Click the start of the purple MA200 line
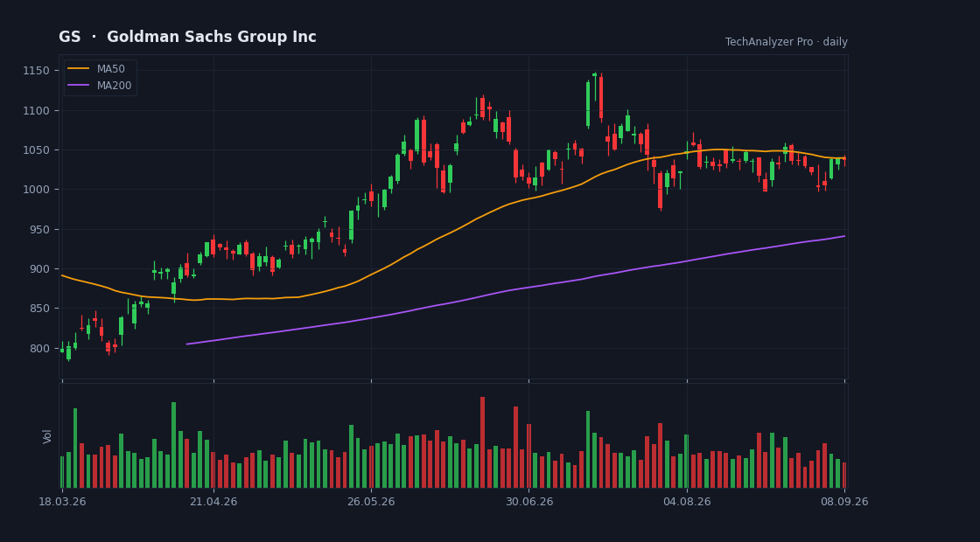Viewport: 980px width, 542px height. (187, 344)
